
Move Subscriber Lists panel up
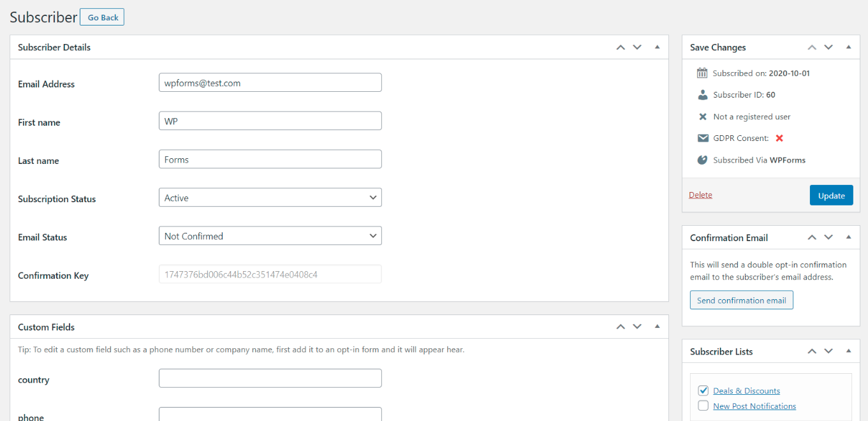[812, 351]
